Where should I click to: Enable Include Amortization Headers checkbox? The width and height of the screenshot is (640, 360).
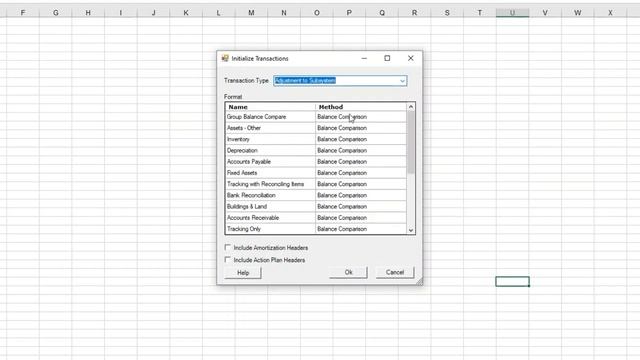pyautogui.click(x=228, y=247)
